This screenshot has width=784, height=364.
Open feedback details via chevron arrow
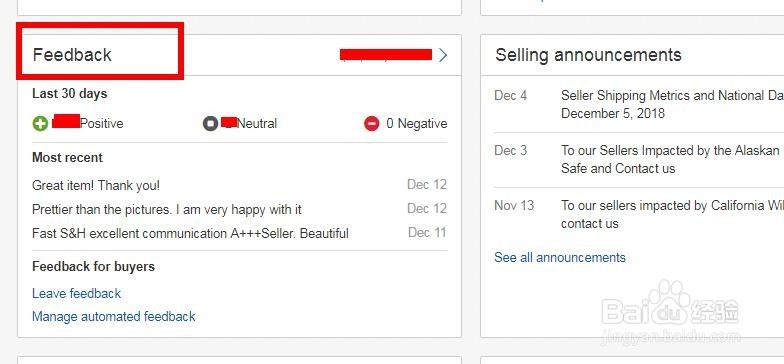point(442,55)
